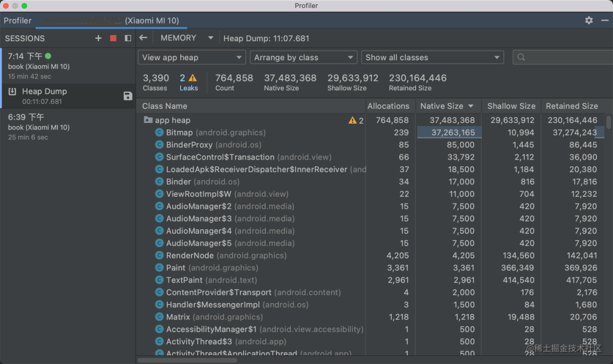Collapse the Sessions pane with sidebar icon
This screenshot has height=364, width=613.
pos(128,39)
